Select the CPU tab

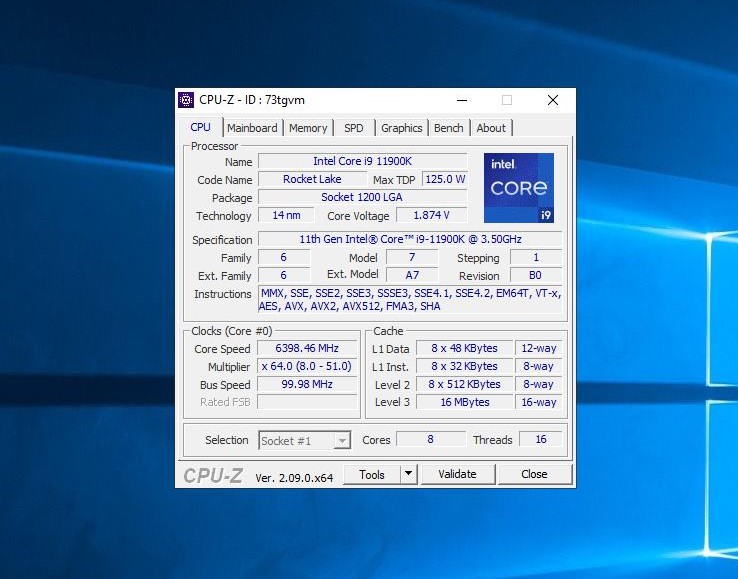tap(201, 127)
